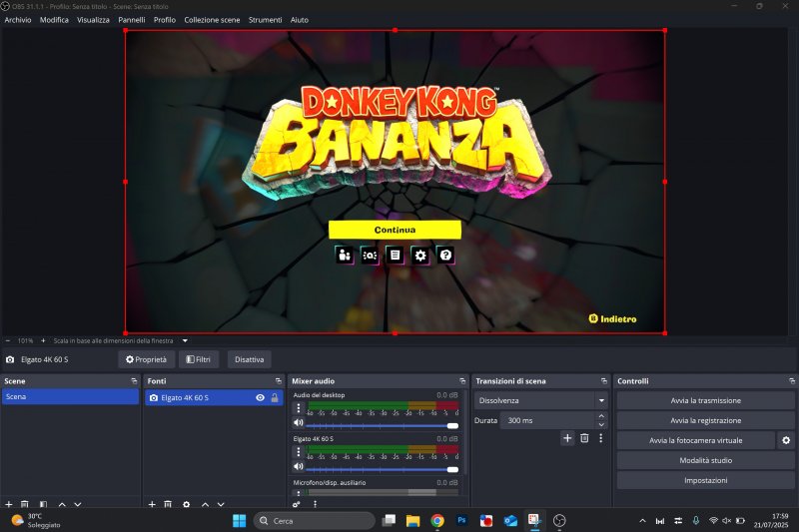The height and width of the screenshot is (532, 799).
Task: Open the Collezione scene menu
Action: point(212,20)
